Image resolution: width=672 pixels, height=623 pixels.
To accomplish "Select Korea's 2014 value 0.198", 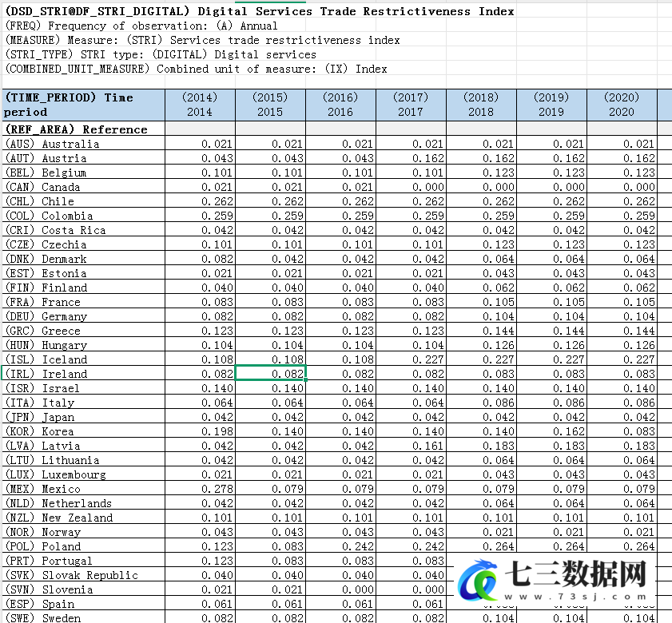I will click(x=200, y=431).
